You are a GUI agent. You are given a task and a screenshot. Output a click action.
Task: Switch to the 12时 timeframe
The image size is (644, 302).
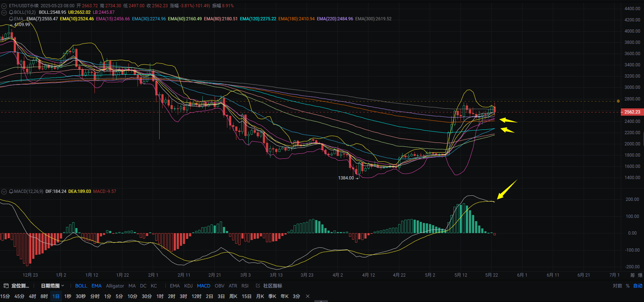tap(197, 296)
